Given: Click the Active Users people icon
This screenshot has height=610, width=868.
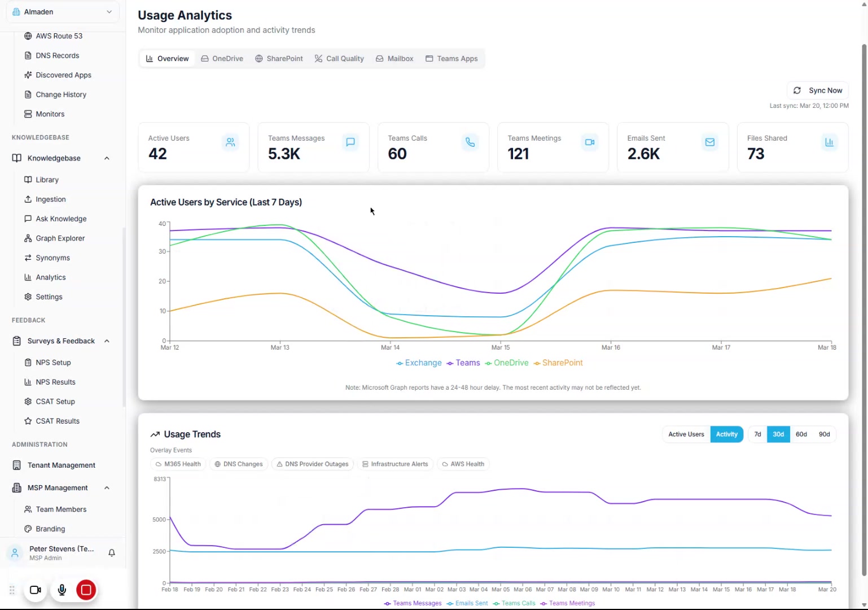Looking at the screenshot, I should coord(230,142).
